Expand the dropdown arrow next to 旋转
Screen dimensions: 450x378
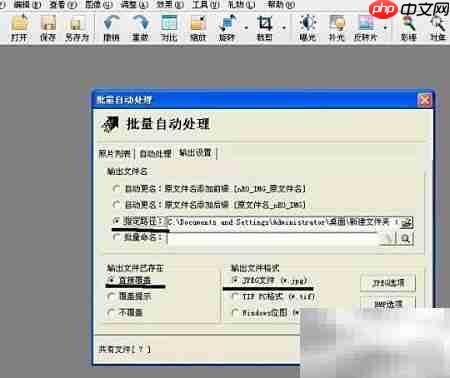click(246, 28)
